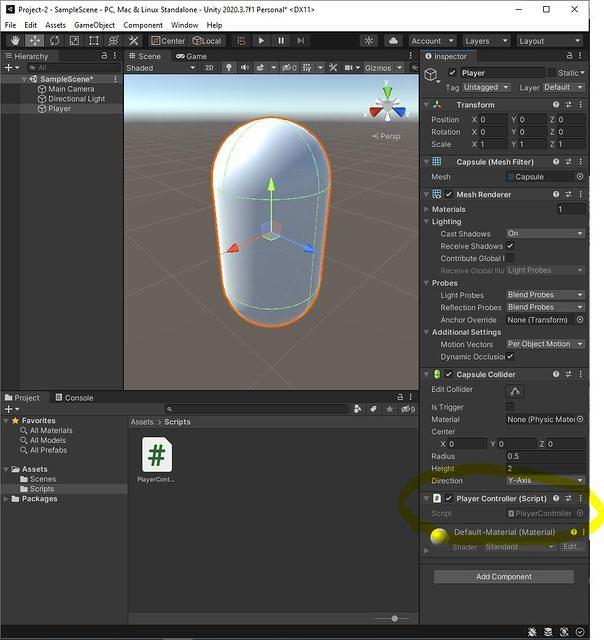Open Mesh Renderer presets icon
Screen dimensions: 604x640
click(568, 195)
